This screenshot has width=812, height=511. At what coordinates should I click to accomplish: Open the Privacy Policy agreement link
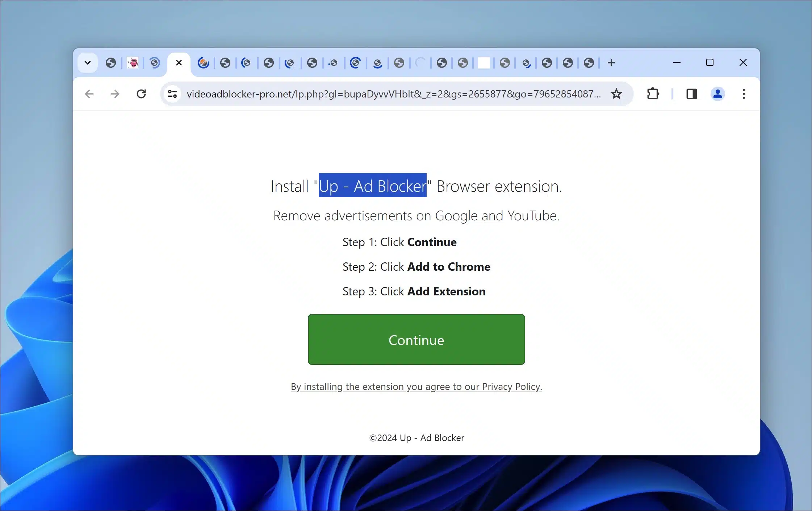tap(417, 387)
